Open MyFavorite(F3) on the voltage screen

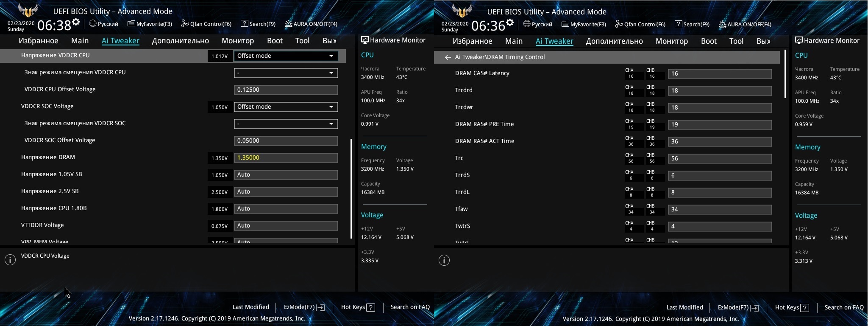[150, 24]
